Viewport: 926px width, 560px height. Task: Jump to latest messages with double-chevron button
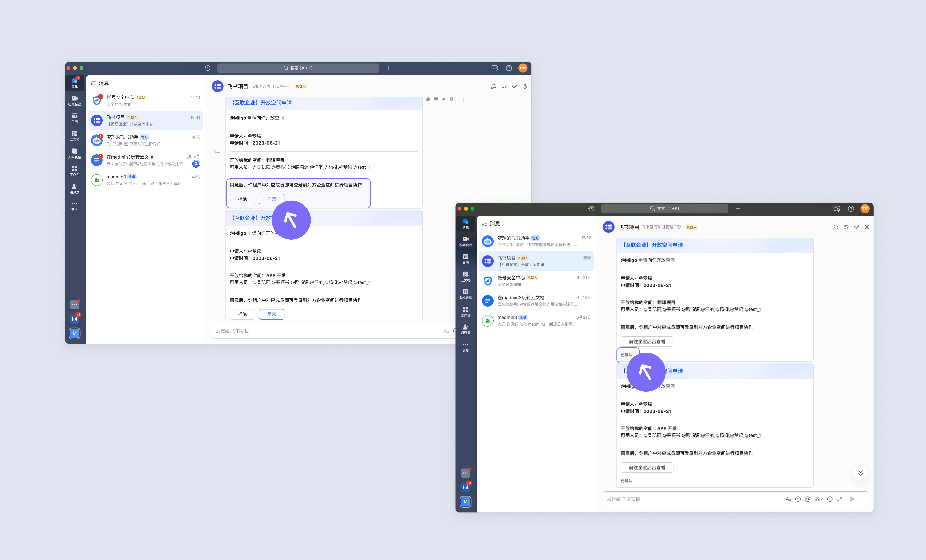[x=860, y=473]
